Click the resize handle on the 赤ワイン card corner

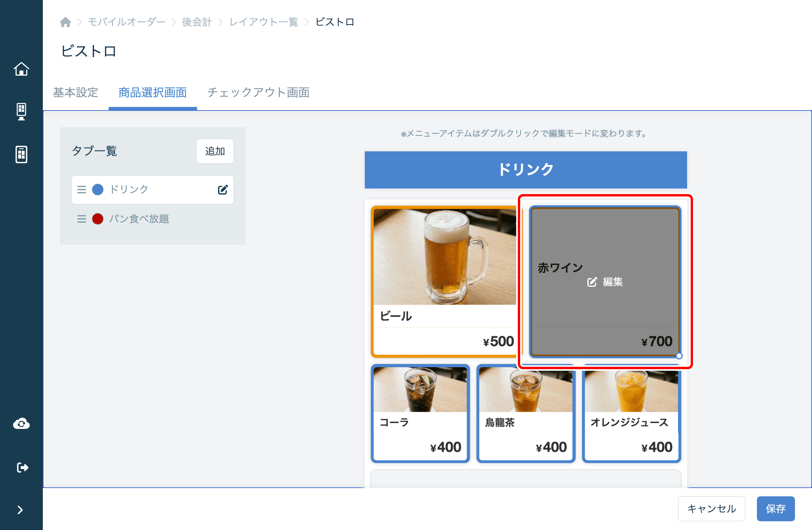point(678,355)
